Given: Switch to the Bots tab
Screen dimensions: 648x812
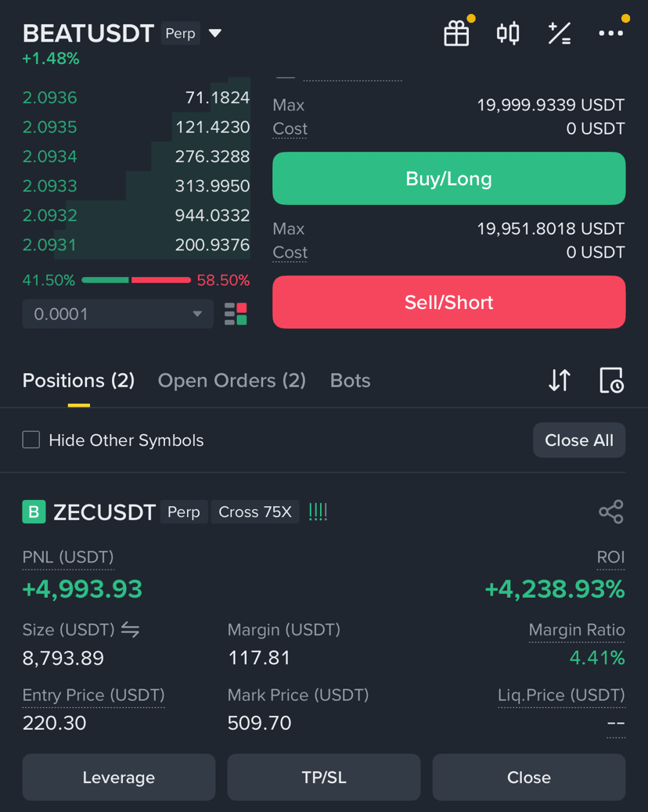Looking at the screenshot, I should [350, 381].
